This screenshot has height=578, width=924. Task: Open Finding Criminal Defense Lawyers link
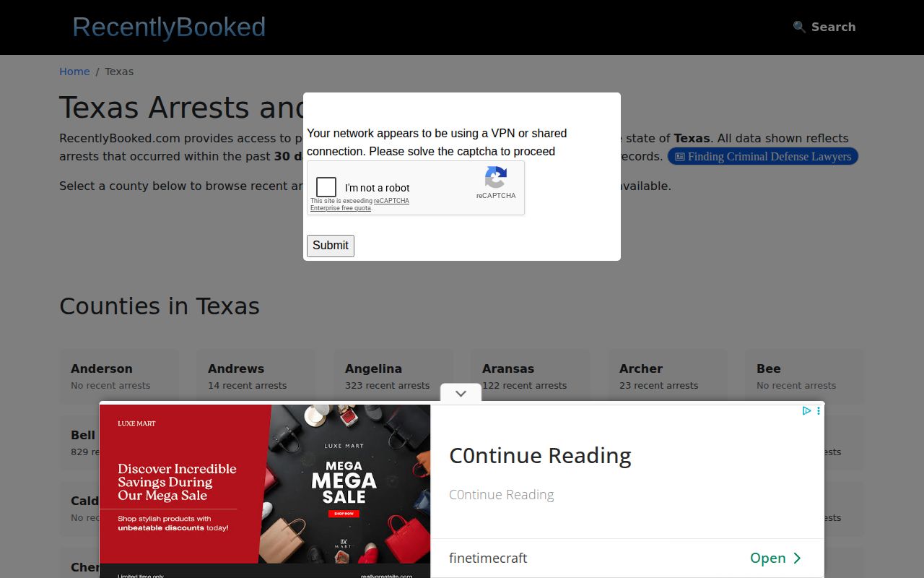click(763, 157)
